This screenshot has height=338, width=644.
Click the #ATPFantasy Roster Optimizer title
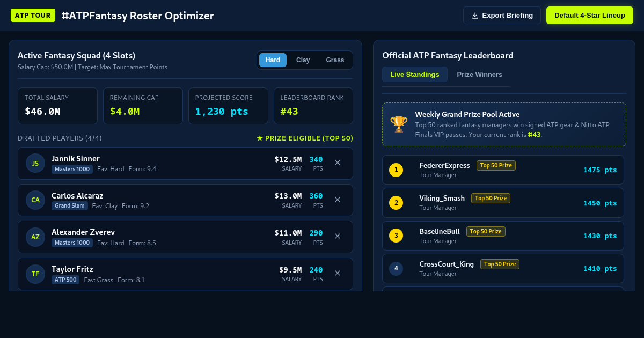click(138, 16)
